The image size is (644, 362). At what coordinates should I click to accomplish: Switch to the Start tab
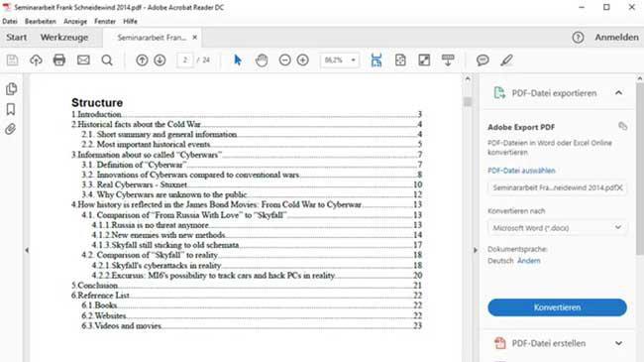tap(17, 38)
